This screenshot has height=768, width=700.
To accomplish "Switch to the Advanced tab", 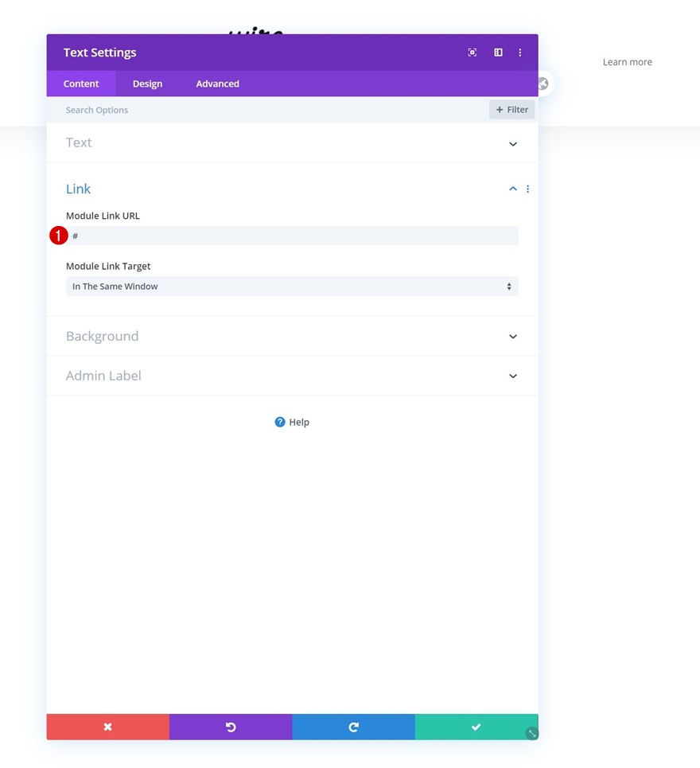I will pos(218,84).
